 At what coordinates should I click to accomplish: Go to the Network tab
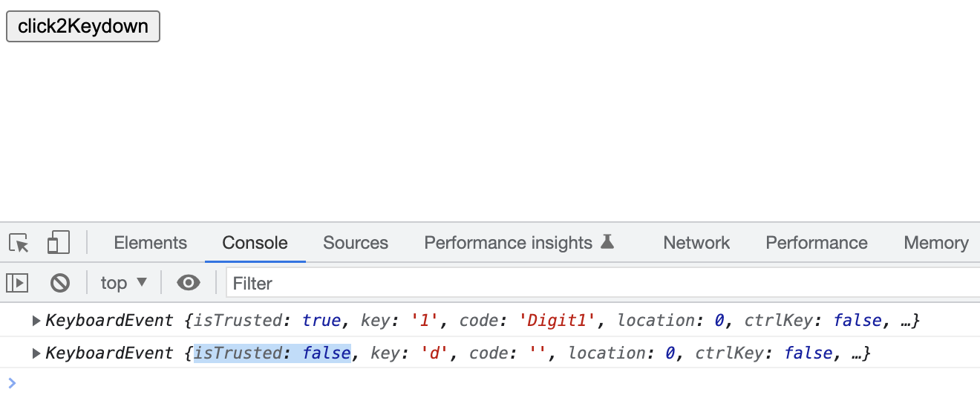(696, 243)
